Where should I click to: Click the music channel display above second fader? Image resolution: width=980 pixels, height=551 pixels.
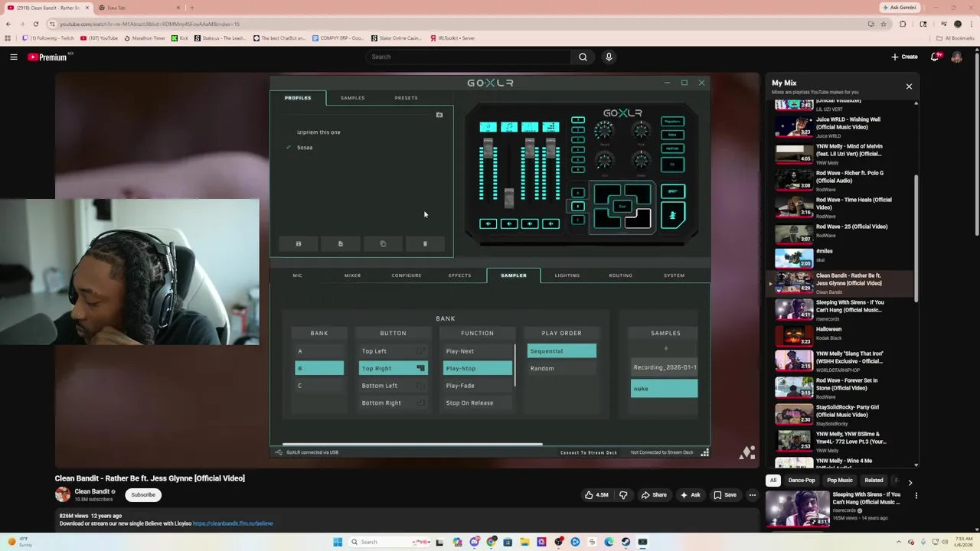pos(509,127)
